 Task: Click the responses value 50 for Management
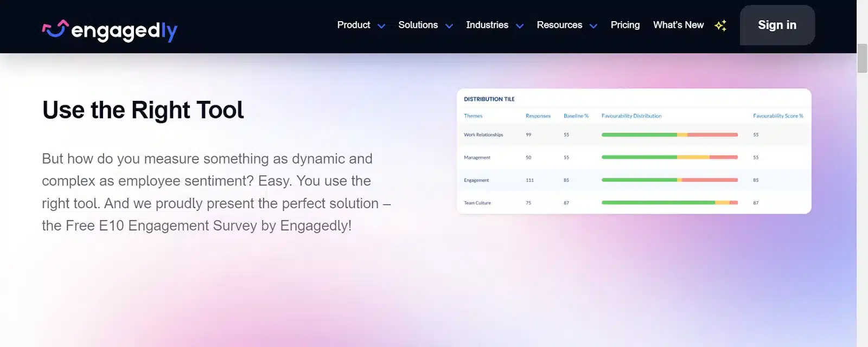click(x=529, y=158)
